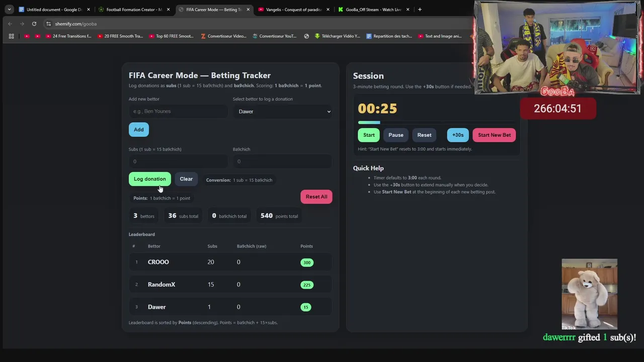
Task: Open the Convertisseur YouT... bookmark
Action: (x=275, y=36)
